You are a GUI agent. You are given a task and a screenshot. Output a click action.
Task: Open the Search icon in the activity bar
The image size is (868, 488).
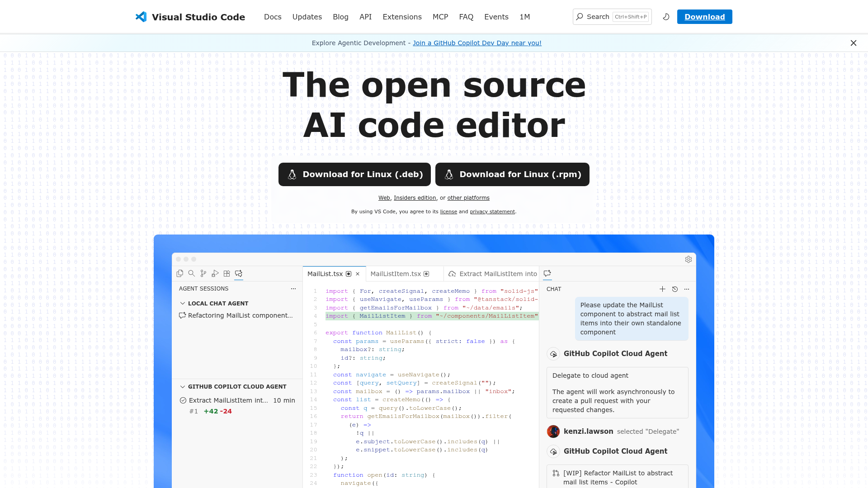192,273
